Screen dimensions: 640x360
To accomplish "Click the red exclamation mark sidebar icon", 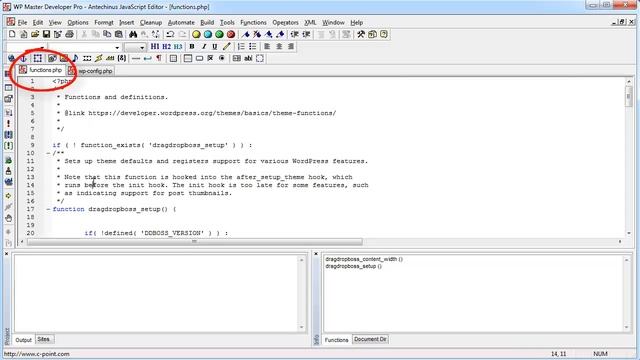I will tap(8, 124).
